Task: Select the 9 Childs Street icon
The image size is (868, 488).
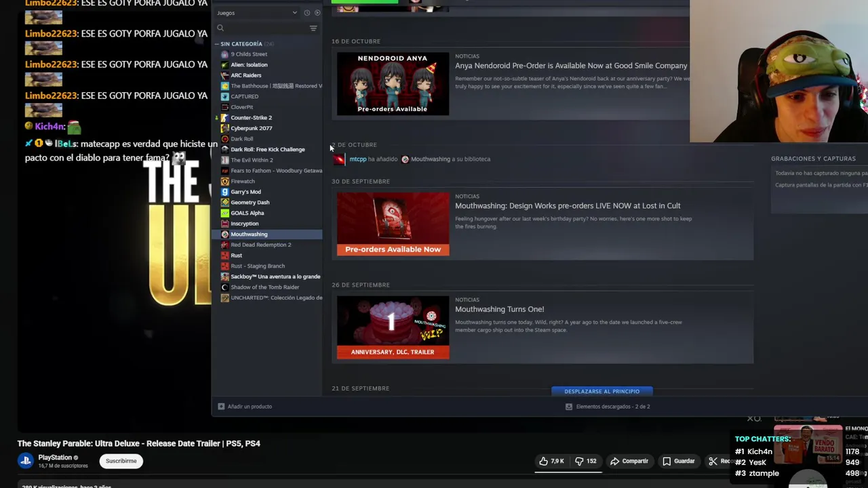Action: click(x=225, y=54)
